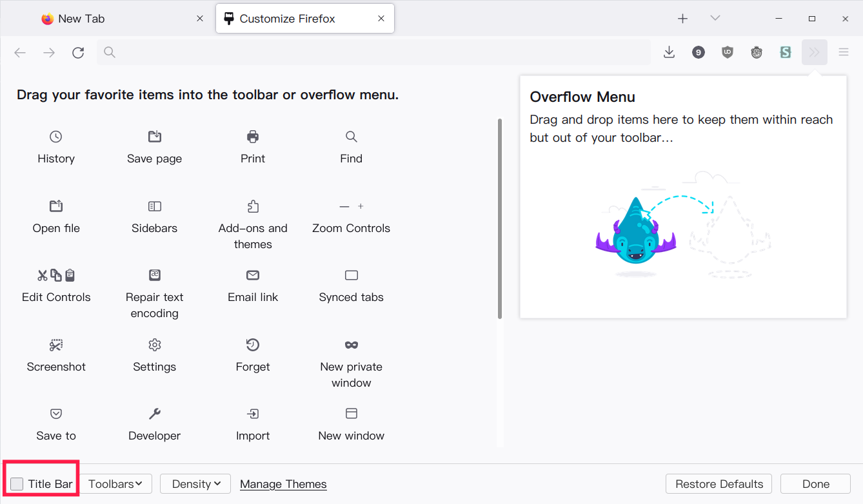Viewport: 863px width, 504px height.
Task: Click the customize palette vertical scrollbar
Action: (x=500, y=218)
